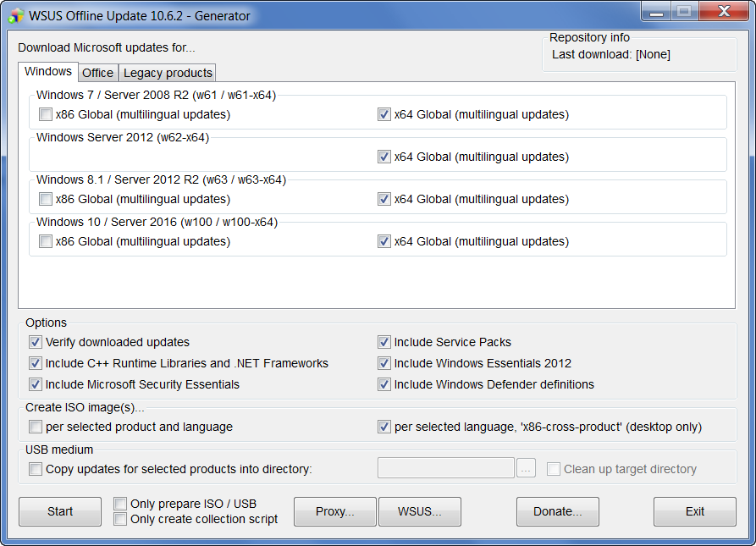This screenshot has width=756, height=546.
Task: Open the Proxy settings dialog
Action: point(334,511)
